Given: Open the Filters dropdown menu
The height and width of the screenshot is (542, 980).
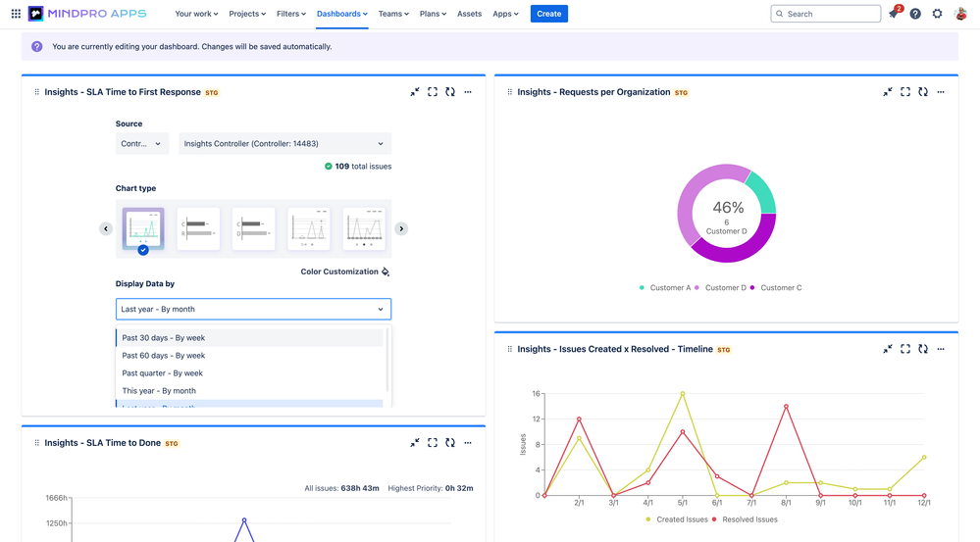Looking at the screenshot, I should (291, 14).
